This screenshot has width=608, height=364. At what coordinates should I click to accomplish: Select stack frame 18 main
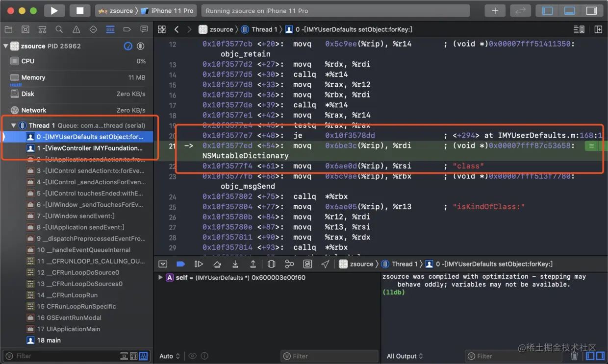tap(44, 340)
